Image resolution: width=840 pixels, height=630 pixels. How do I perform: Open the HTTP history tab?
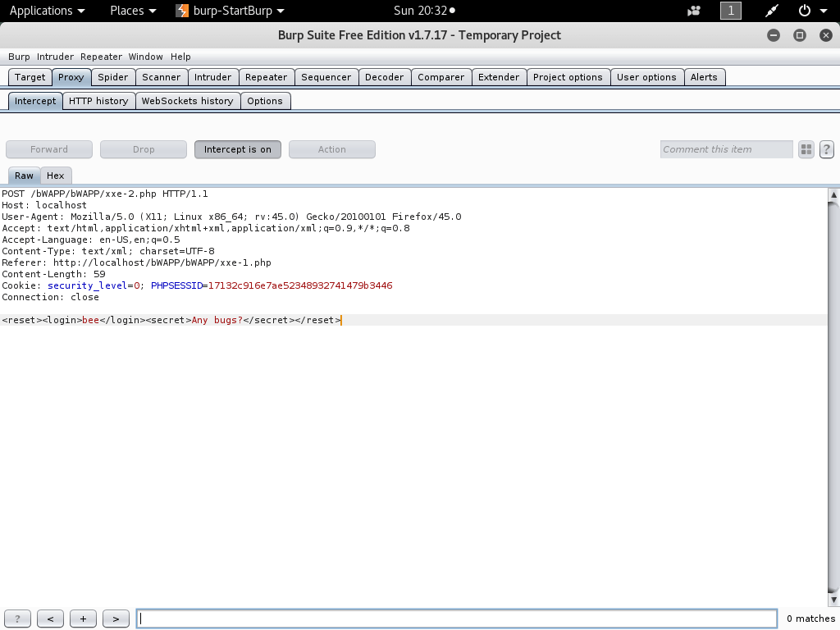pos(98,101)
